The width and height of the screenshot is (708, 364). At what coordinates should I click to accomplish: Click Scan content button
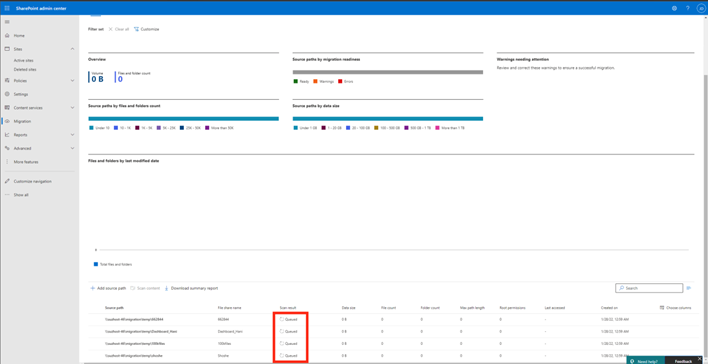point(145,288)
